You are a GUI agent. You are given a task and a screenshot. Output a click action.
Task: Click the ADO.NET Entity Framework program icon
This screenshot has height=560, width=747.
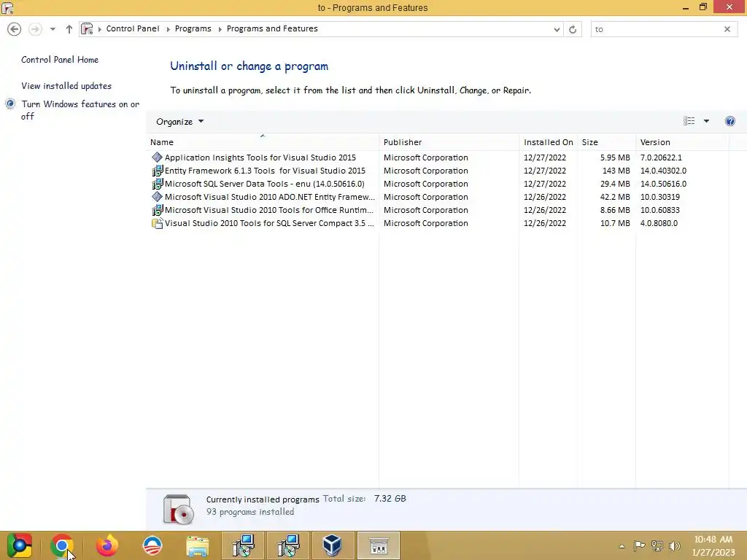(157, 197)
